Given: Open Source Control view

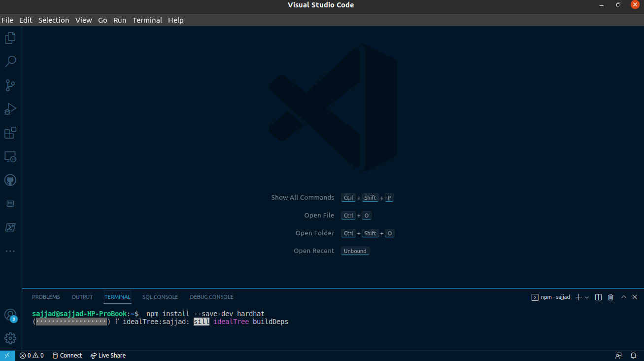Looking at the screenshot, I should click(10, 85).
